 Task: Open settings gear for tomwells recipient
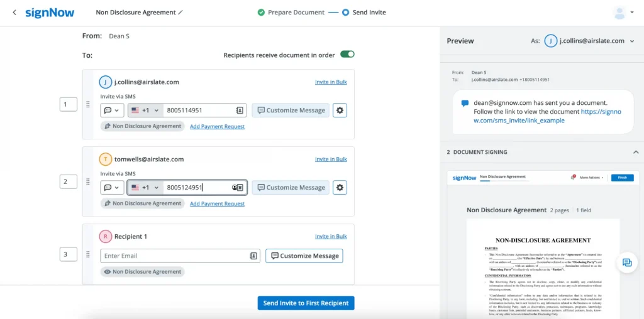click(x=340, y=187)
